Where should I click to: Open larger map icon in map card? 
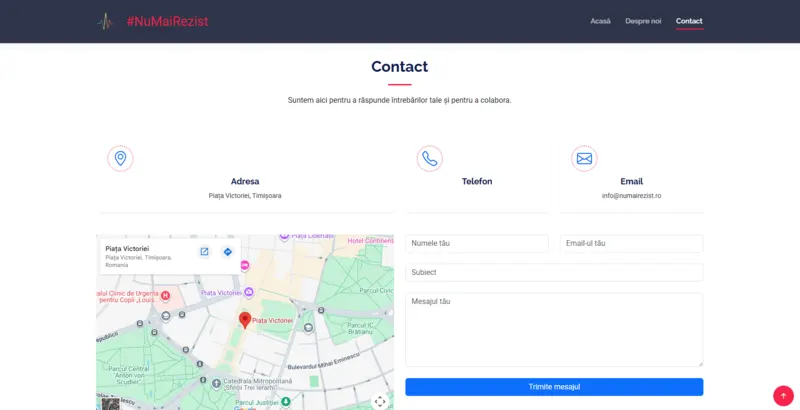tap(204, 251)
